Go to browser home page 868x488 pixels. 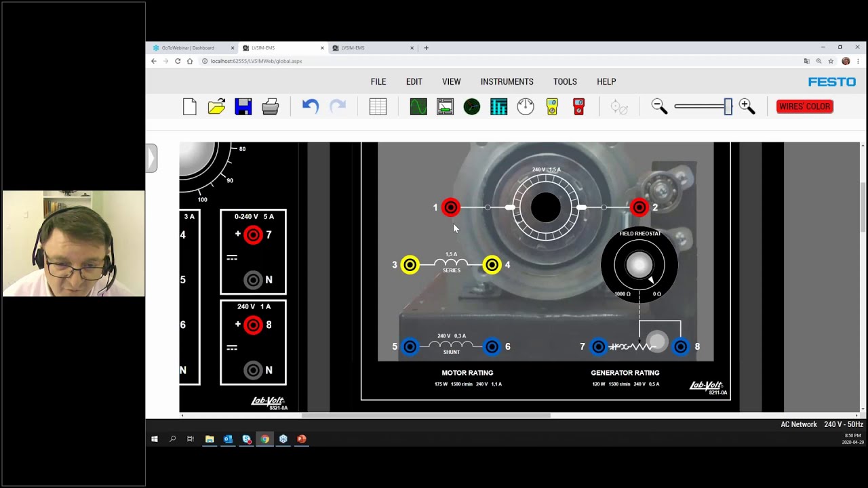pos(190,61)
